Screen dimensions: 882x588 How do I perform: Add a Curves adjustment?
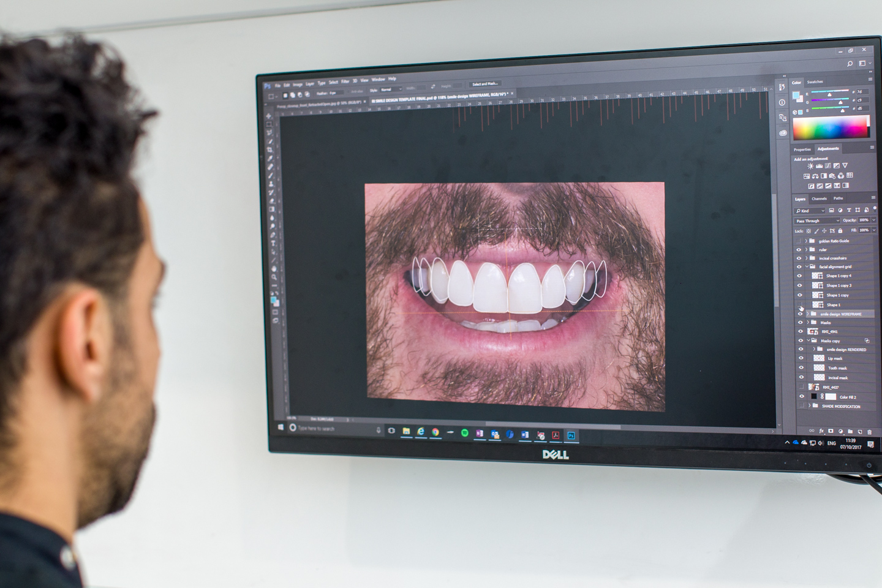click(827, 166)
